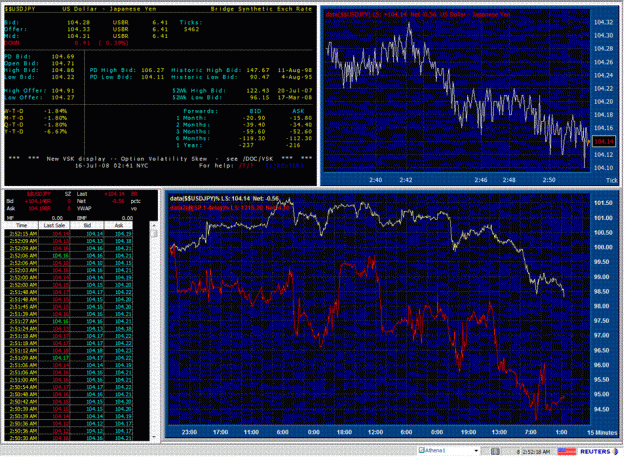Select the 2:51:00 AM tick row
Viewport: 625px width, 457px height.
pos(69,380)
